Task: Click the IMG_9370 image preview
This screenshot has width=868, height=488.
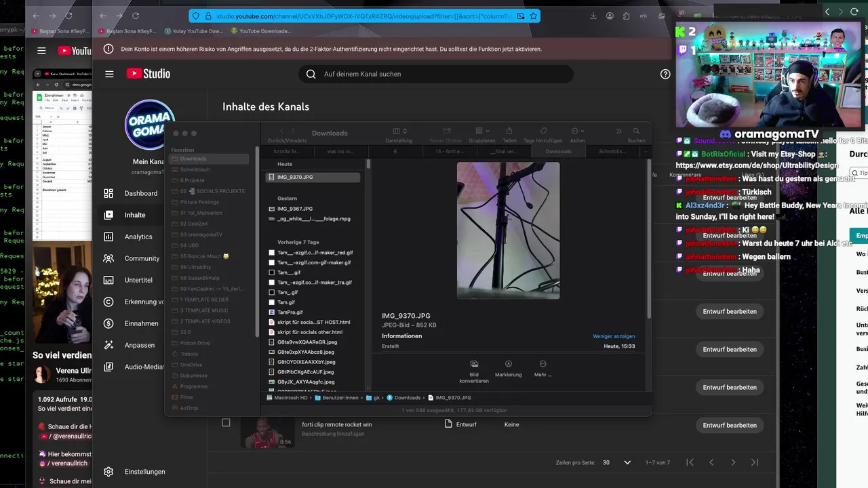Action: 508,230
